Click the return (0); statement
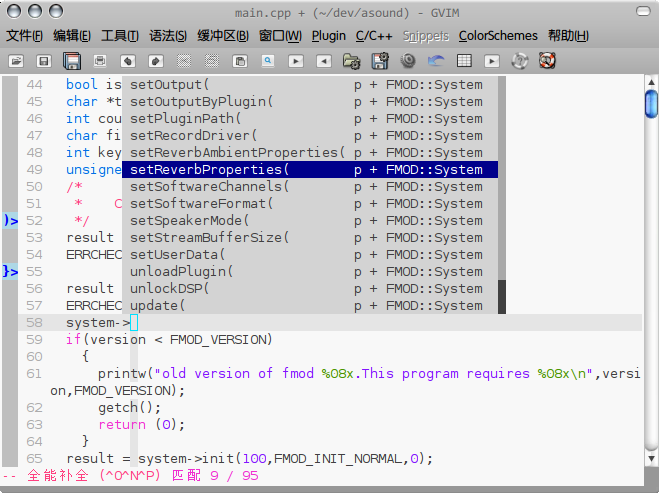The height and width of the screenshot is (493, 659). (141, 425)
